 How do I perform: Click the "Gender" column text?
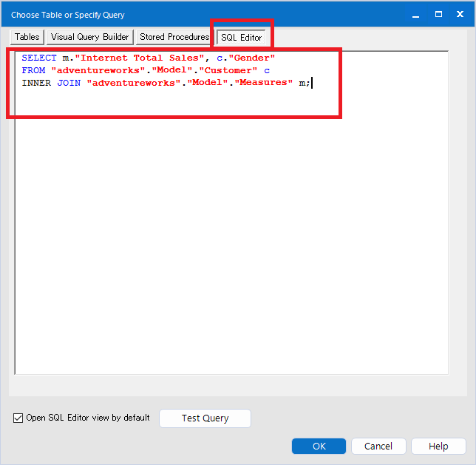coord(251,58)
